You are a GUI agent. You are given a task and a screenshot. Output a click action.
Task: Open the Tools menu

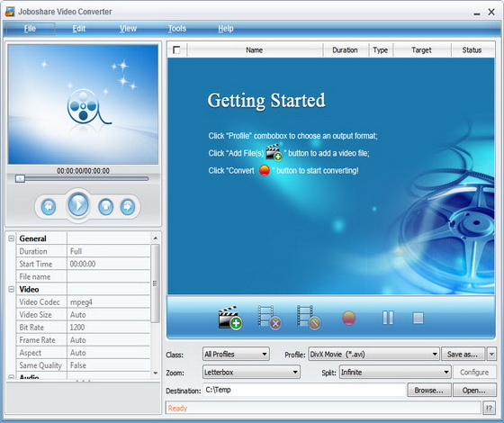[x=177, y=29]
